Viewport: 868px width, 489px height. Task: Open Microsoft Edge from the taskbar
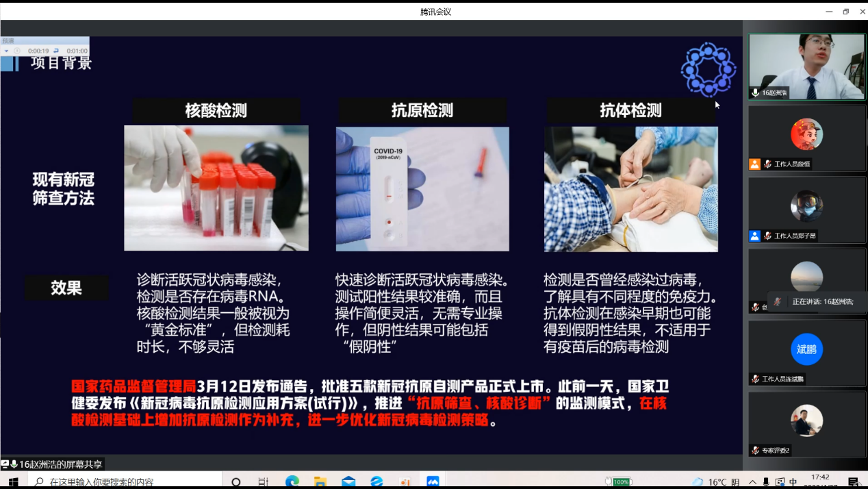coord(292,482)
